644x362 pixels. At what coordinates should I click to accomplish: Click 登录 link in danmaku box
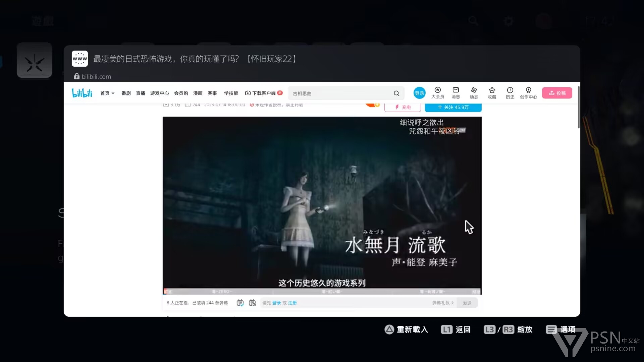point(276,303)
